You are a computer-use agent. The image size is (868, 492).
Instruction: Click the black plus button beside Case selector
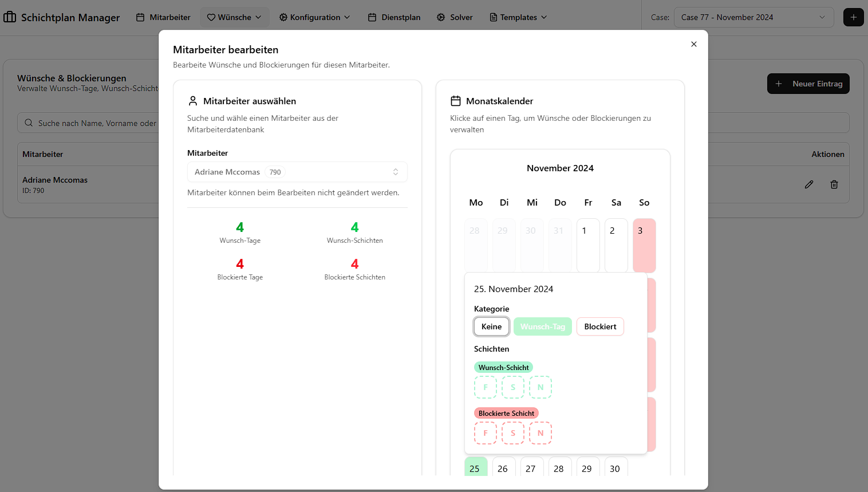click(853, 17)
